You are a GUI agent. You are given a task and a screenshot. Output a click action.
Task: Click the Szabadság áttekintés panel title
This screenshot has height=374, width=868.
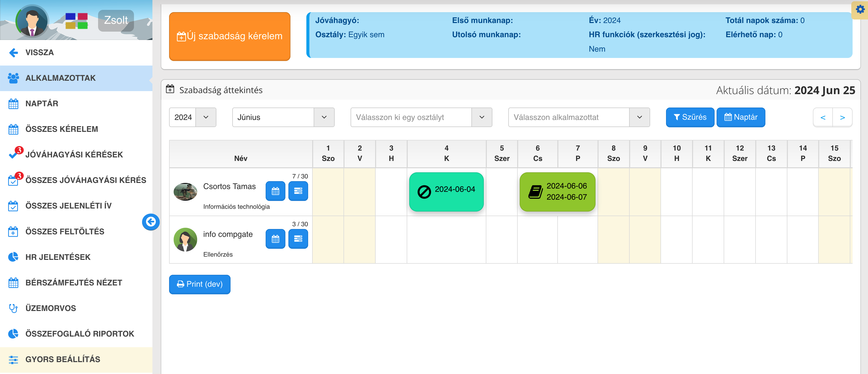(221, 90)
